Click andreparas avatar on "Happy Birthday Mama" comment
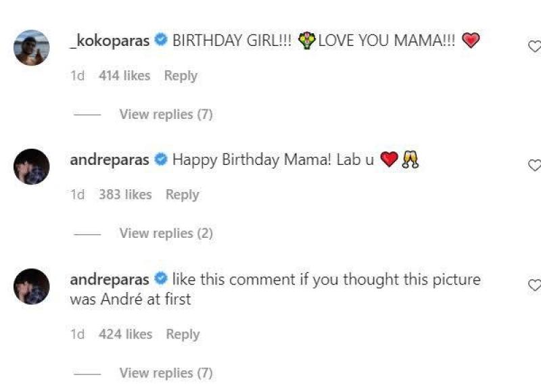Viewport: 541px width, 392px height. [31, 167]
